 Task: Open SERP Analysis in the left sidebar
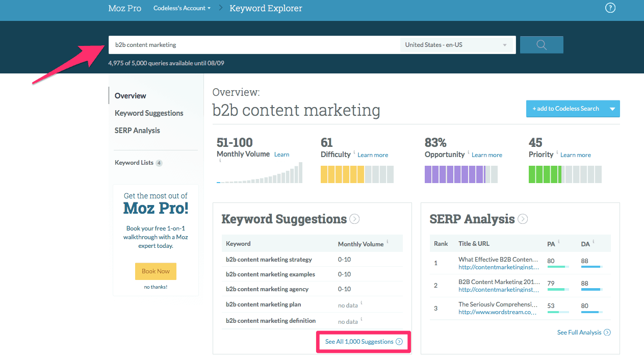coord(137,131)
